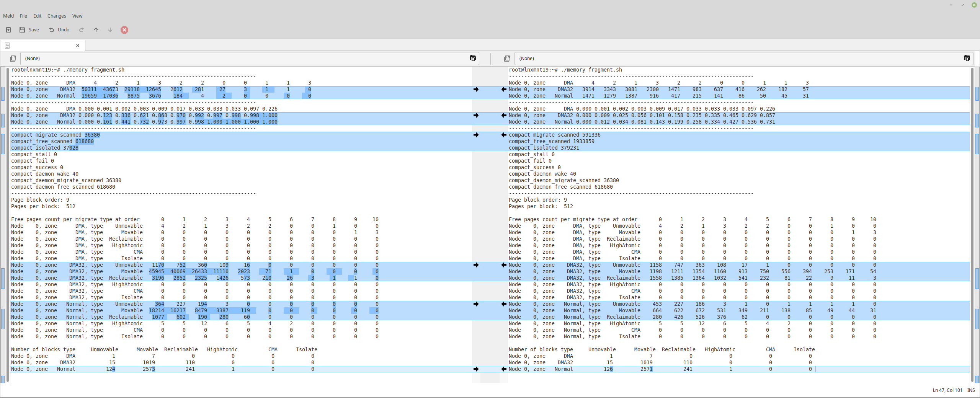Click the Ln 47, Col 101 status indicator
The width and height of the screenshot is (980, 398).
tap(947, 390)
